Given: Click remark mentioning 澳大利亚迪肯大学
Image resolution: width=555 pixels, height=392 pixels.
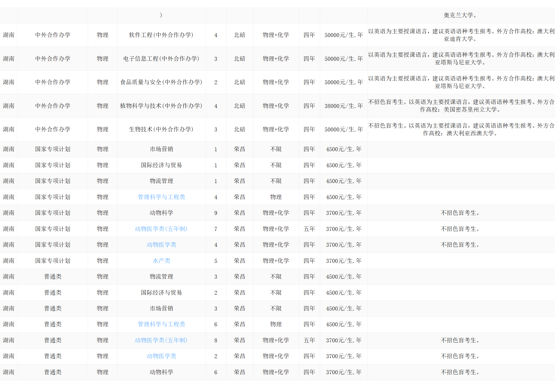Looking at the screenshot, I should [461, 35].
